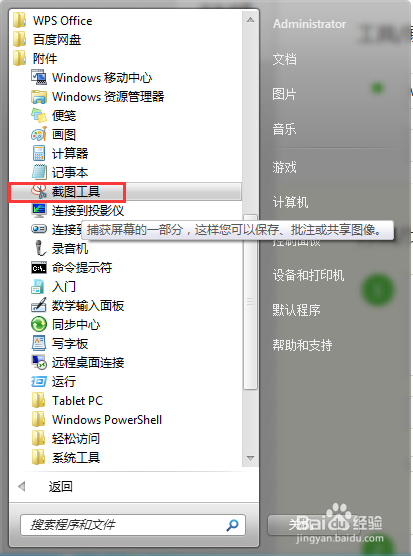Open 帮助和支持 link
The image size is (413, 556).
click(302, 345)
